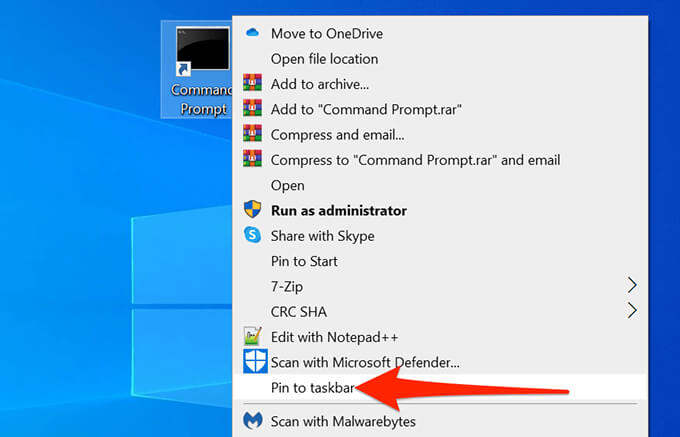Viewport: 680px width, 437px height.
Task: Click the WinRAR icon beside "Compress to "Command Prompt.rar" and email"
Action: click(252, 158)
